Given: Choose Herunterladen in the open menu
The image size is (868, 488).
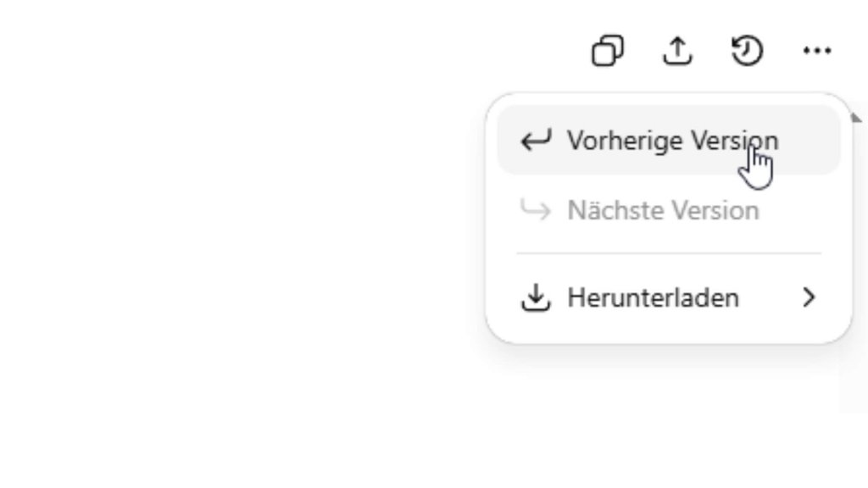Looking at the screenshot, I should click(651, 297).
